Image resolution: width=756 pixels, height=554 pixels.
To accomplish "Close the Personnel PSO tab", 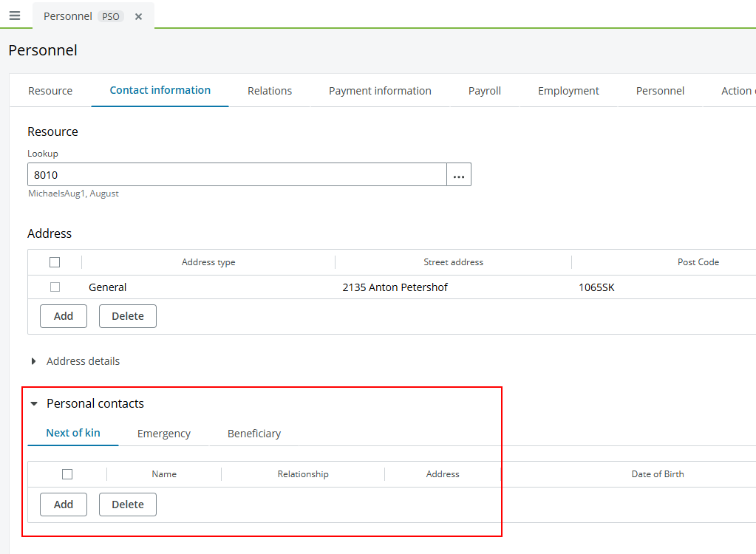I will [138, 16].
